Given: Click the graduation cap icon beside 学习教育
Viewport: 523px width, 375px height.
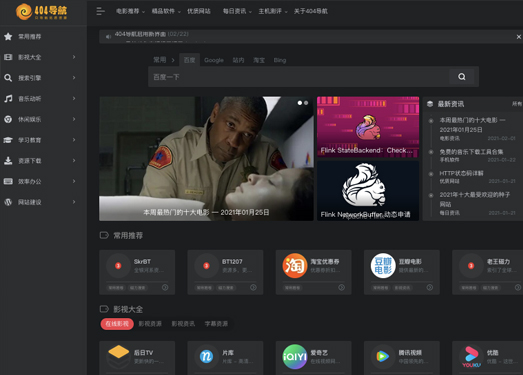Looking at the screenshot, I should point(8,140).
